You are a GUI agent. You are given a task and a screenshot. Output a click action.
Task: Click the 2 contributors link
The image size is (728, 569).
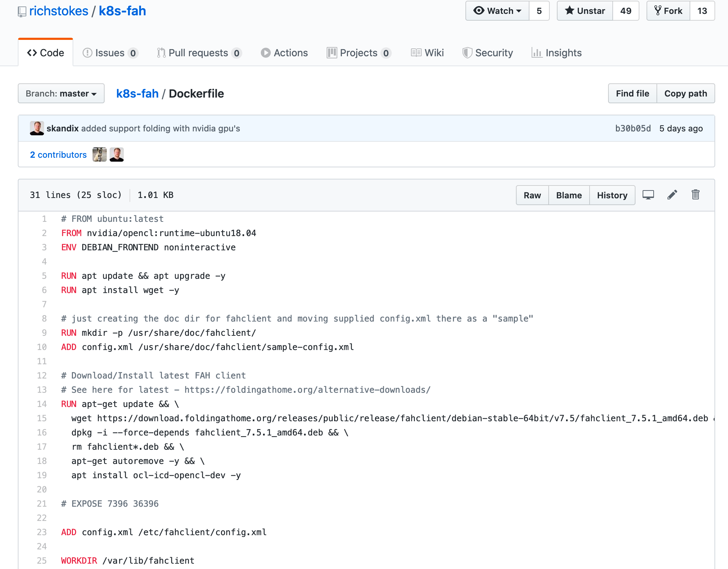tap(58, 155)
